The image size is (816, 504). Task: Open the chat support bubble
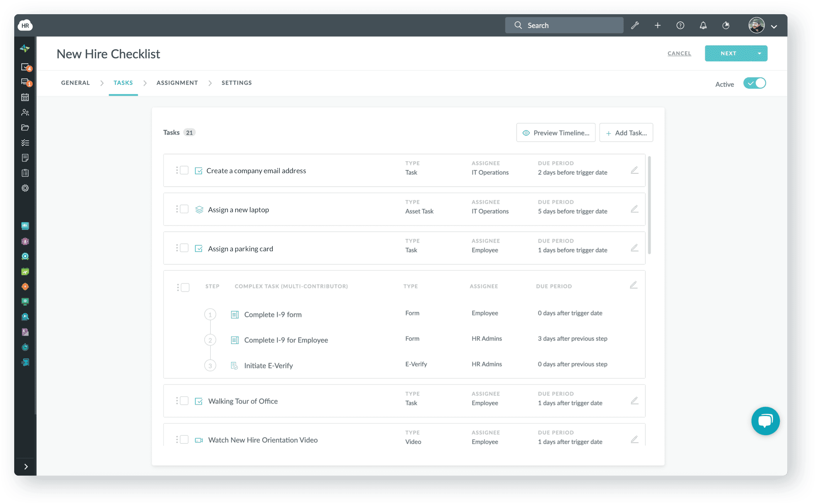coord(765,421)
